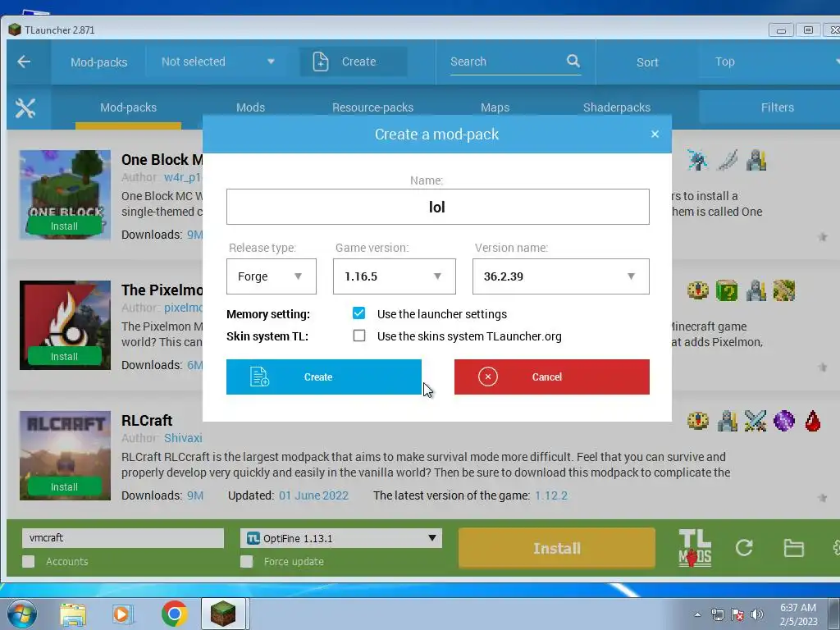Screen dimensions: 840x630
Task: Click the Minecraft block taskbar icon
Action: [x=223, y=614]
